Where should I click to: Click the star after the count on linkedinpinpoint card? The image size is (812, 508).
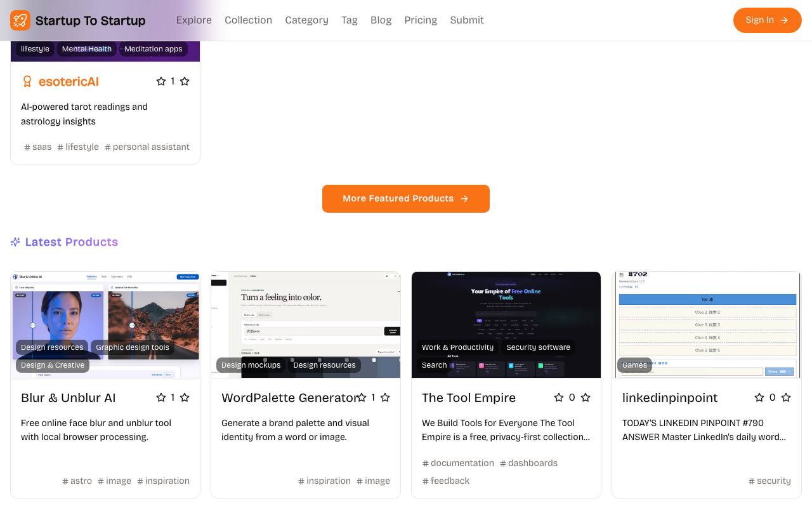[786, 398]
